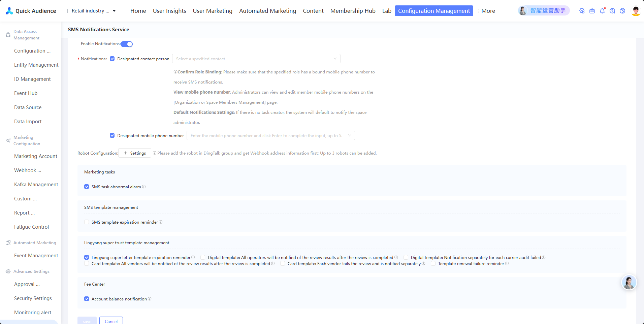Click the Automated Marketing section icon
The image size is (644, 324).
click(x=8, y=243)
